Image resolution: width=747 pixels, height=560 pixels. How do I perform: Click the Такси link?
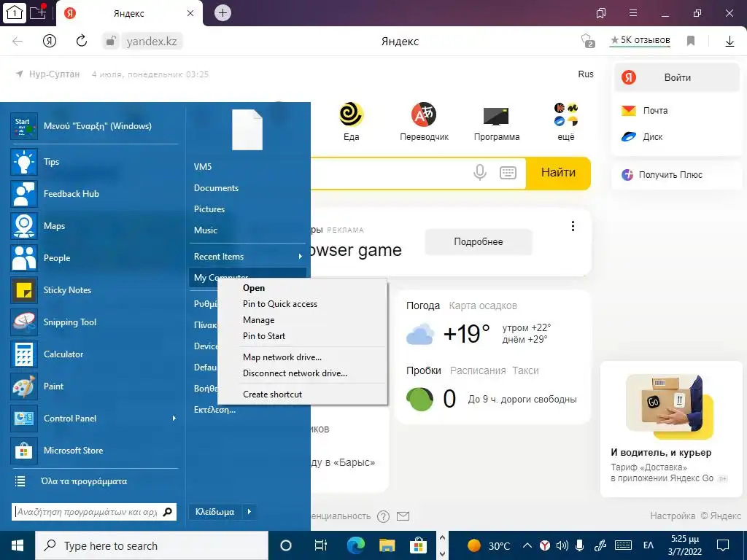(525, 370)
